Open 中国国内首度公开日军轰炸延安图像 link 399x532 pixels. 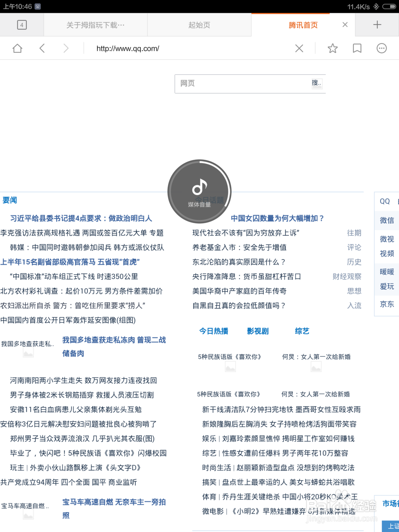click(x=68, y=320)
